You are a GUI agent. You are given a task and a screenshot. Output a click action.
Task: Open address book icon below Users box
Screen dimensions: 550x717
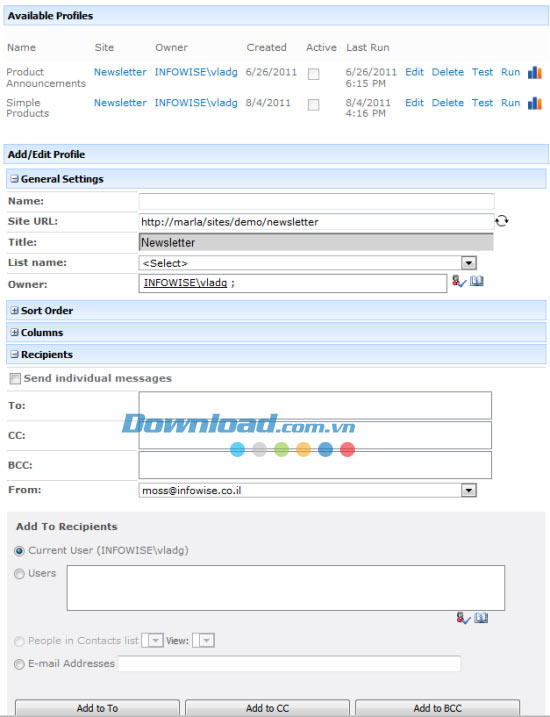pyautogui.click(x=481, y=618)
